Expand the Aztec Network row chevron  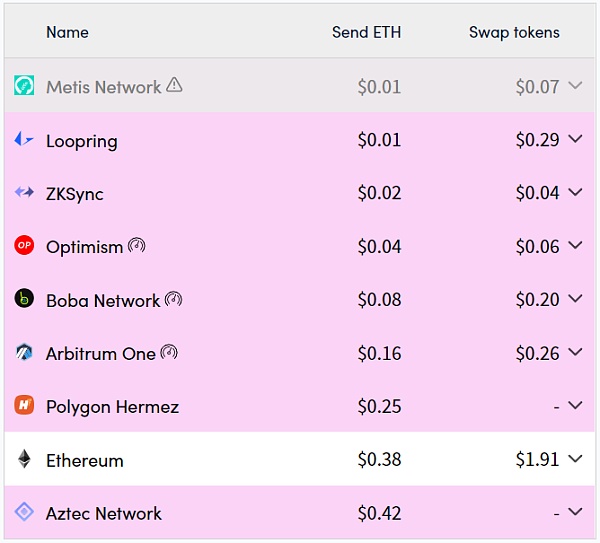[x=574, y=513]
